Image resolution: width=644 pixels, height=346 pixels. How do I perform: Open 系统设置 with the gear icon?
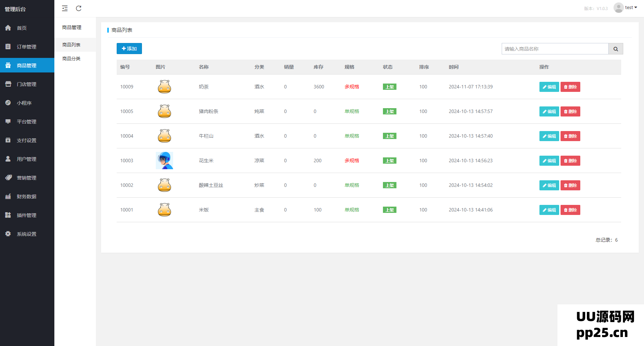click(x=8, y=234)
